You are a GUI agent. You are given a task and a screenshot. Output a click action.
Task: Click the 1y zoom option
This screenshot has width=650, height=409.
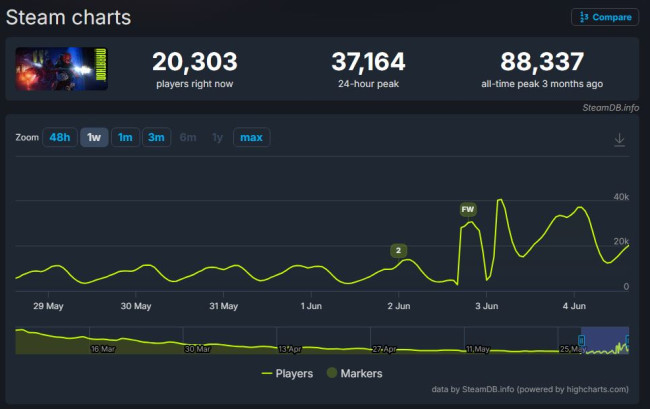[217, 137]
